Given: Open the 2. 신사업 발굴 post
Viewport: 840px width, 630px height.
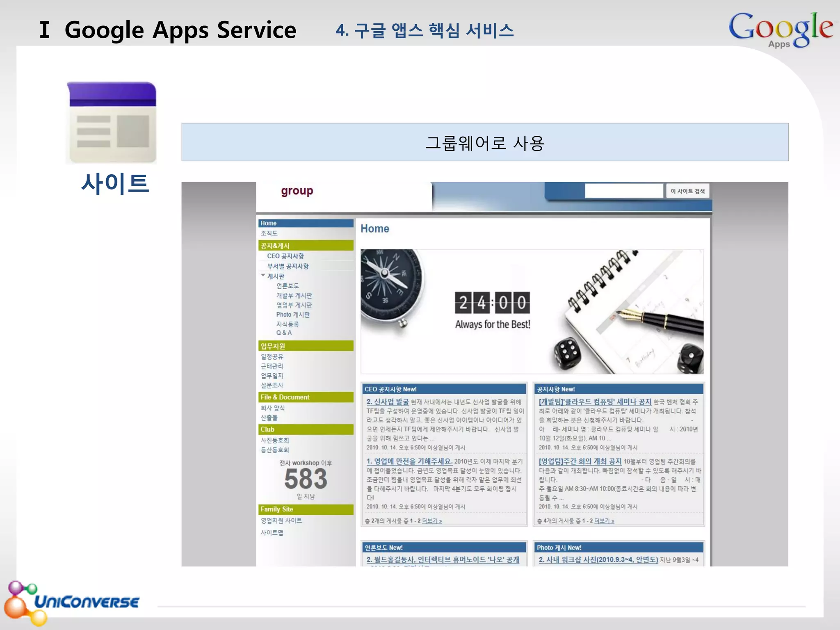Looking at the screenshot, I should tap(388, 402).
